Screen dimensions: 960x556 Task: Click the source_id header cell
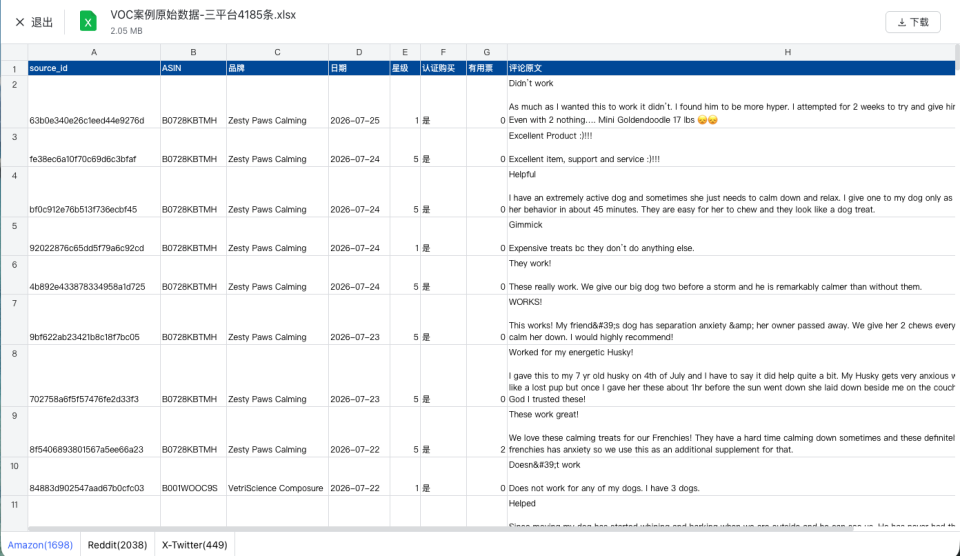94,68
